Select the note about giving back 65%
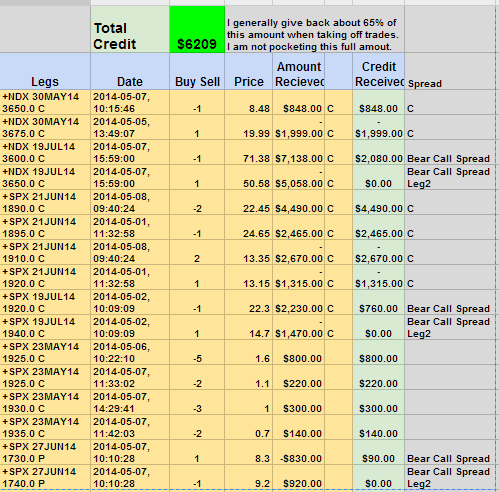This screenshot has height=492, width=499. pos(315,29)
